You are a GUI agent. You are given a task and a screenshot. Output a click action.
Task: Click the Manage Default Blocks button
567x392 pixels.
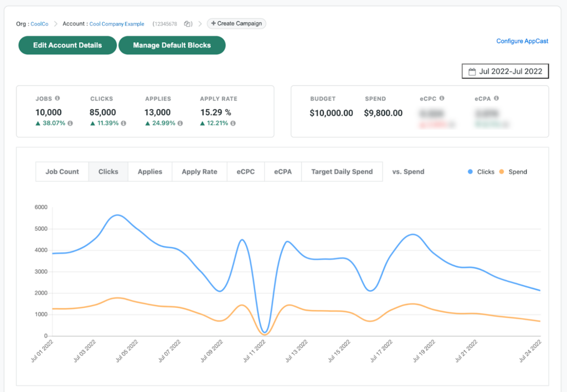pos(172,45)
